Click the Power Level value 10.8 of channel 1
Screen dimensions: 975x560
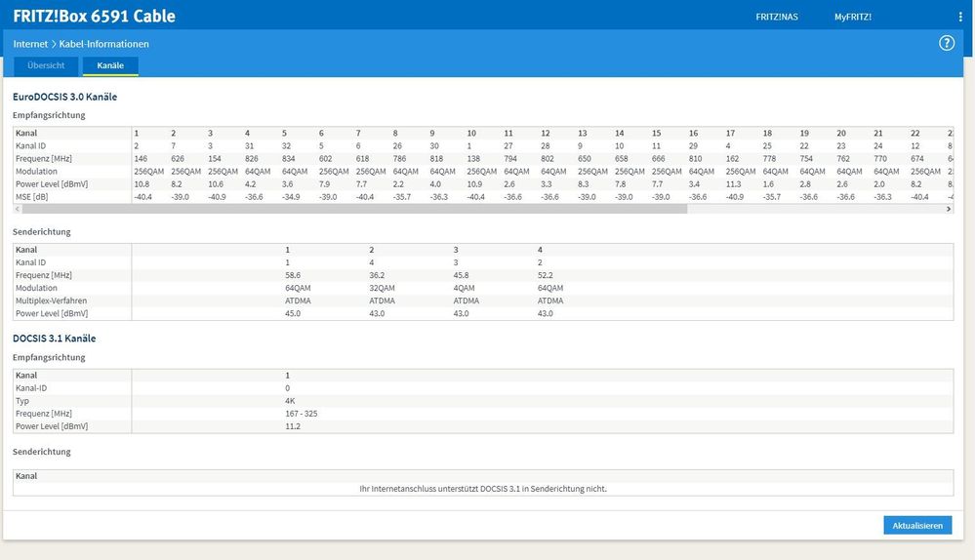pos(142,184)
